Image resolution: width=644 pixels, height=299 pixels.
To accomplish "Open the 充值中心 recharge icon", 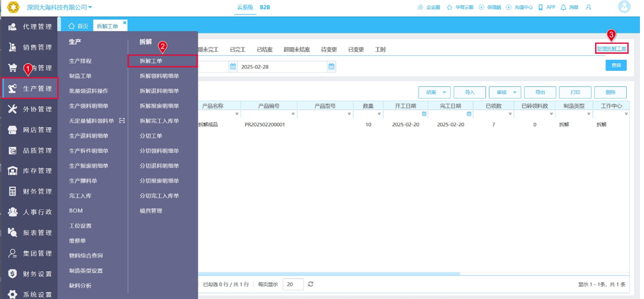I will (x=509, y=7).
